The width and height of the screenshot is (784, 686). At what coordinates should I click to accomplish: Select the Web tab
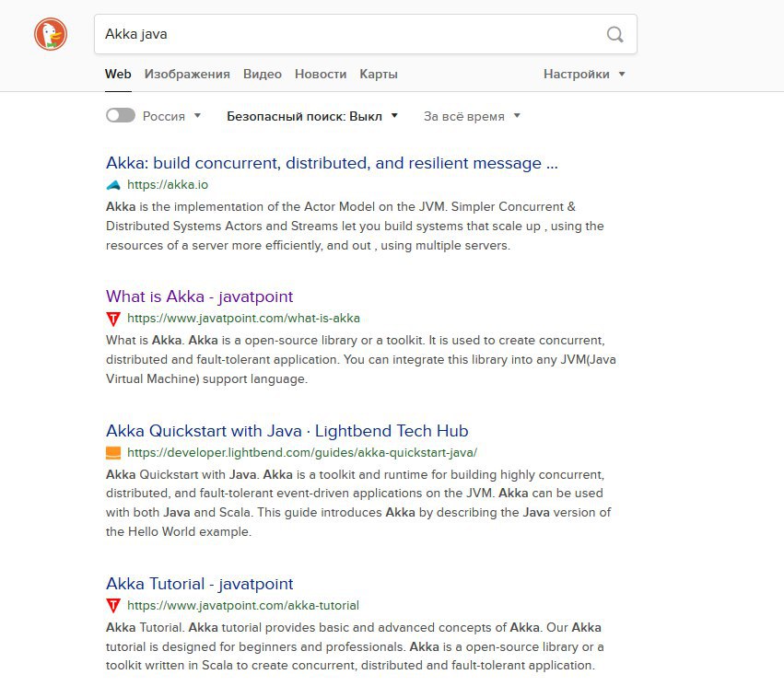pos(118,74)
